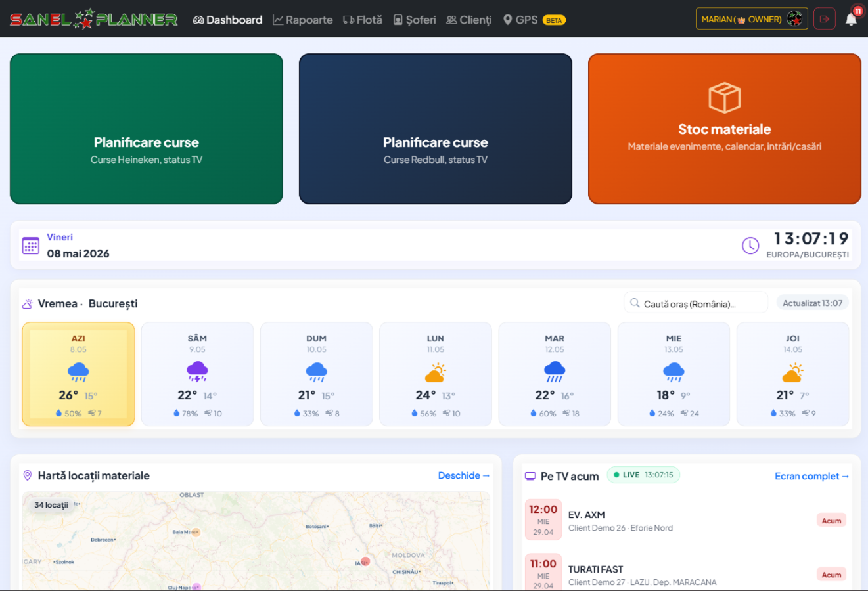Click the Acum badge for TURATI FAST

tap(831, 575)
